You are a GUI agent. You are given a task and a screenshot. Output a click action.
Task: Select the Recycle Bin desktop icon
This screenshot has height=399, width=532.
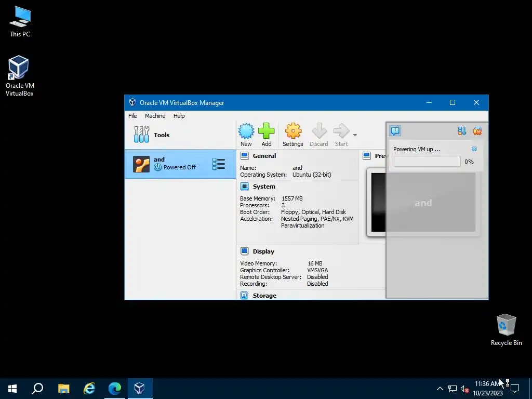coord(506,329)
